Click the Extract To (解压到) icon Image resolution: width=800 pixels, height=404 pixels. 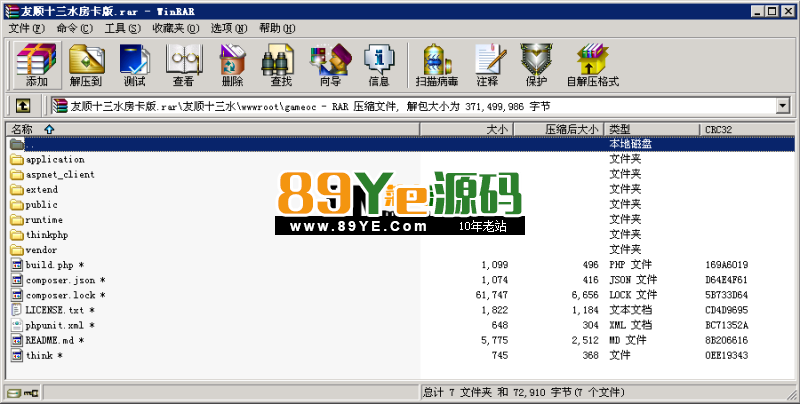coord(86,65)
